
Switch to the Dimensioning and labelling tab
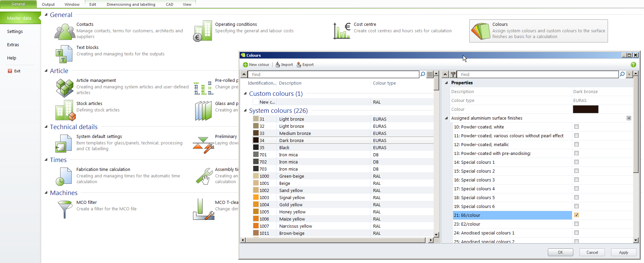(x=131, y=4)
